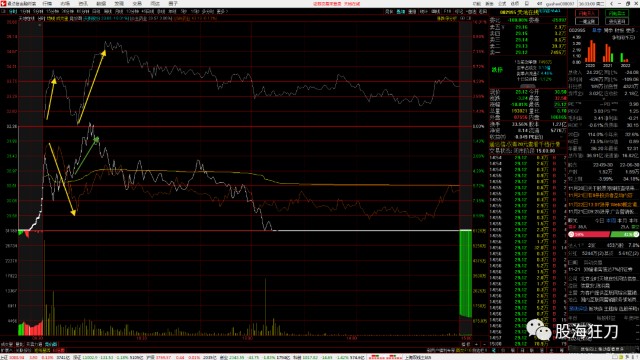Viewport: 640px width, 360px height.
Task: Open the 行情 menu in the menu bar
Action: pos(47,3)
